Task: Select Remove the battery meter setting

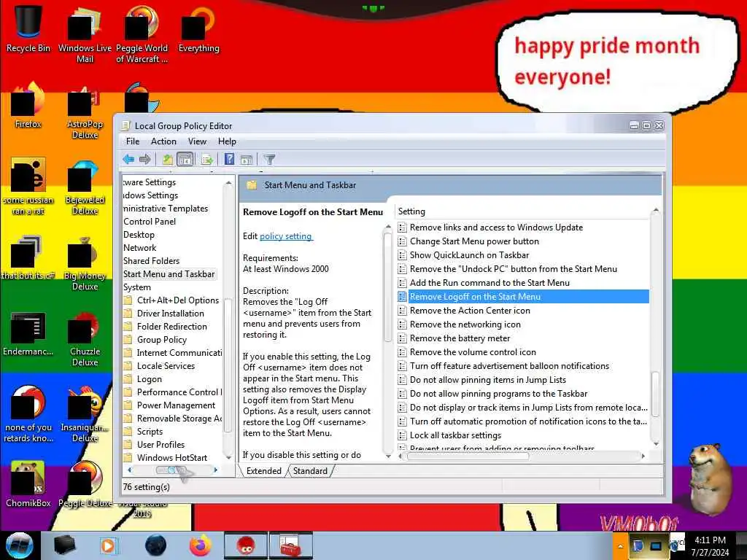Action: click(460, 338)
